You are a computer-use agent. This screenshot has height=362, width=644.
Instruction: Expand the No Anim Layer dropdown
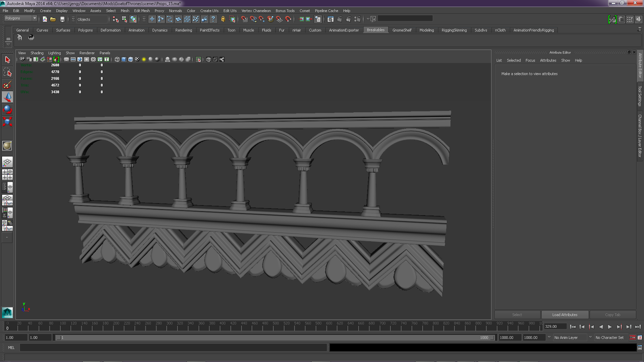pos(549,337)
